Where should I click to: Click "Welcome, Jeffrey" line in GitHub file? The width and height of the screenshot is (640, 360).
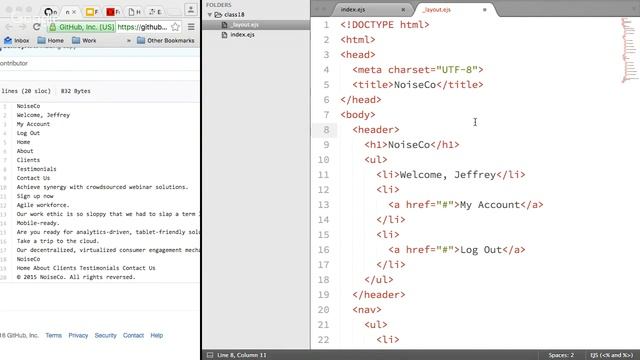coord(43,115)
